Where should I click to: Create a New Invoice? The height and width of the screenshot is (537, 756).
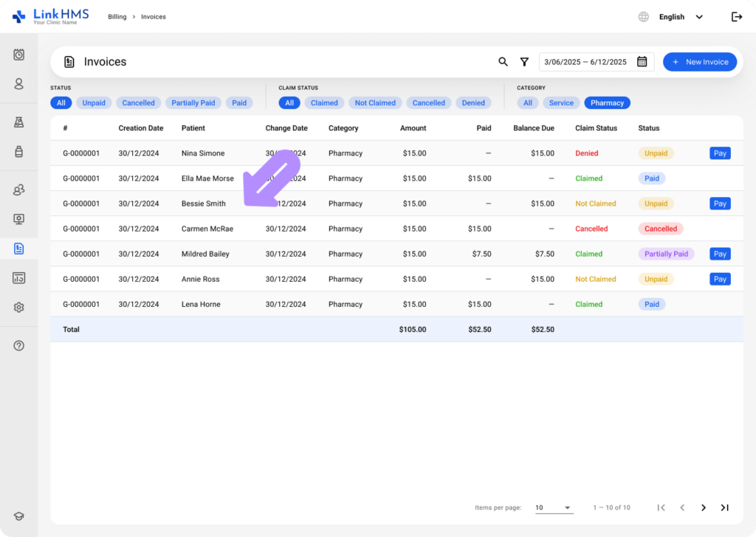click(700, 62)
